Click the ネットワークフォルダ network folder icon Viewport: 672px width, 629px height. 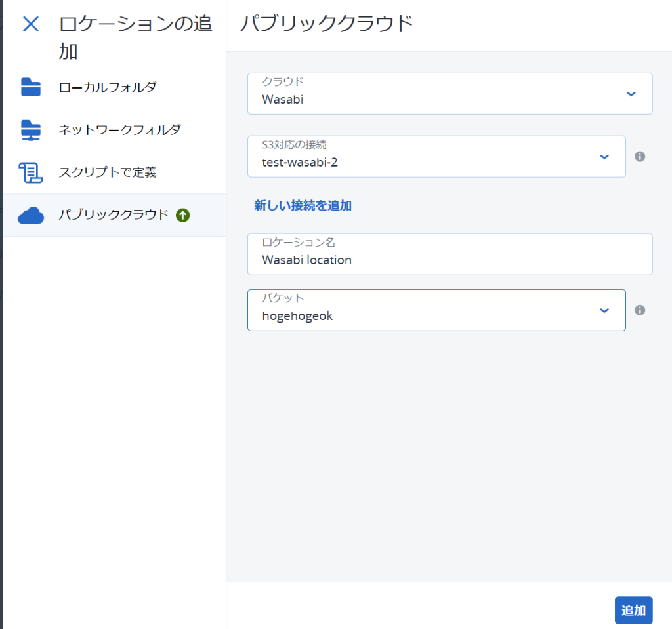tap(31, 130)
